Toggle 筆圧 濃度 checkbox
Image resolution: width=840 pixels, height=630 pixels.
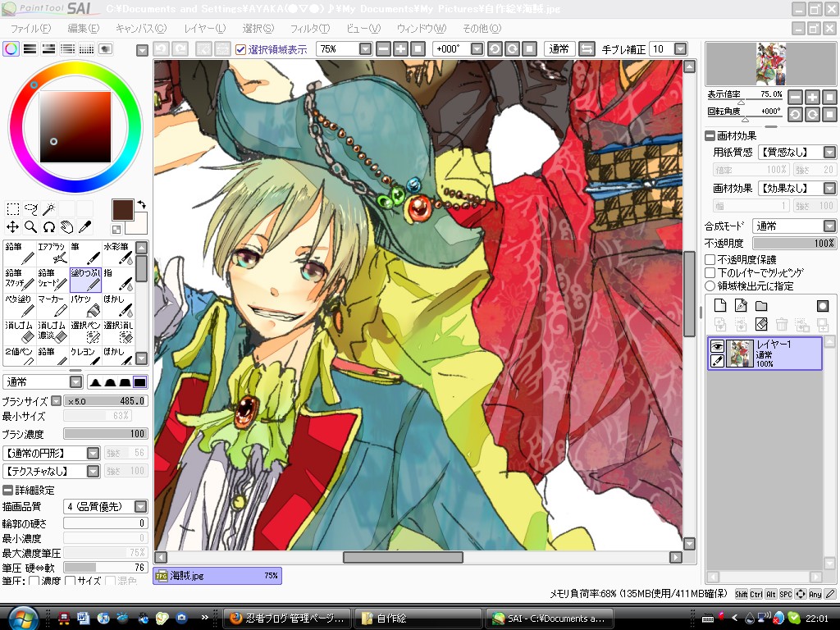pos(34,581)
